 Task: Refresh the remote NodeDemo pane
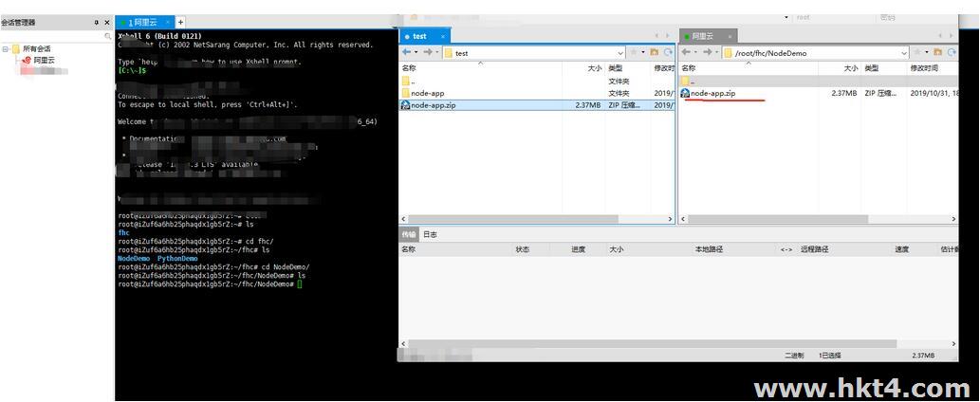950,52
